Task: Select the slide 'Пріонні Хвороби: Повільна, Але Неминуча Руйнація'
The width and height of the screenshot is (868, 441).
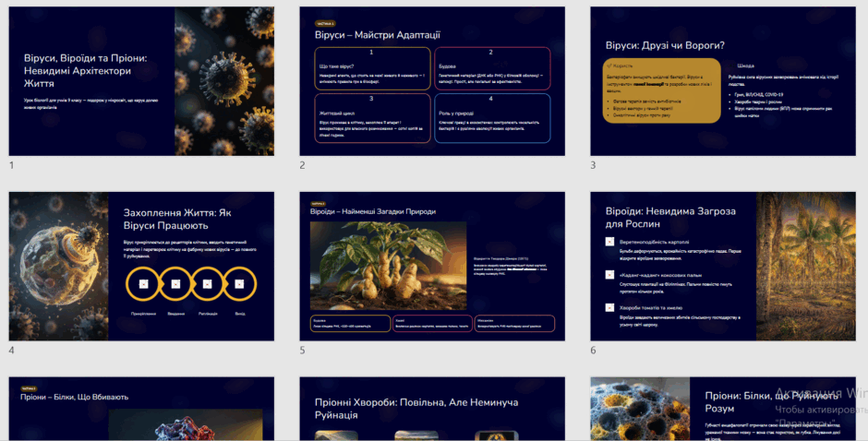Action: click(432, 409)
